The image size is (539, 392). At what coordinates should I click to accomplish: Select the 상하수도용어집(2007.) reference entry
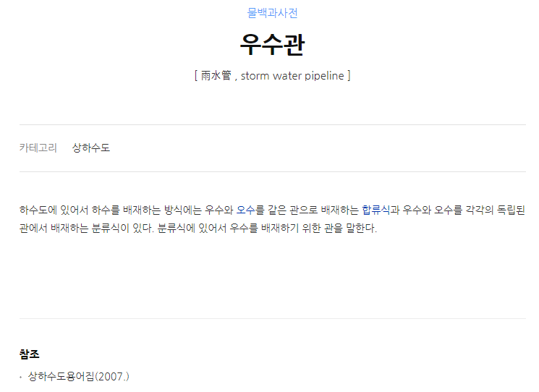(78, 377)
